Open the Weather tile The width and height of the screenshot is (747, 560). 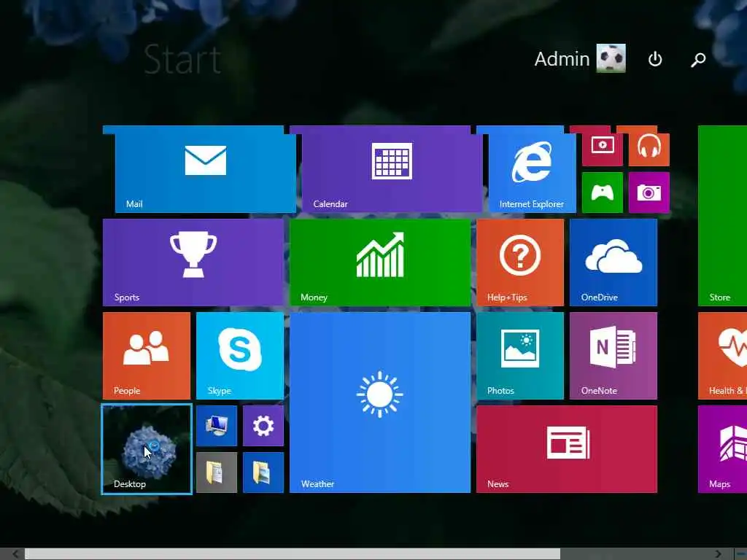point(379,402)
